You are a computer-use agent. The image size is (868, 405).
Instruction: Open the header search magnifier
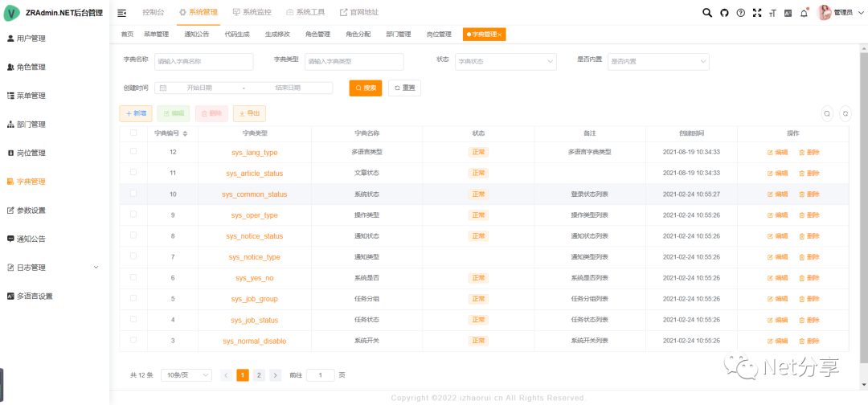click(707, 13)
